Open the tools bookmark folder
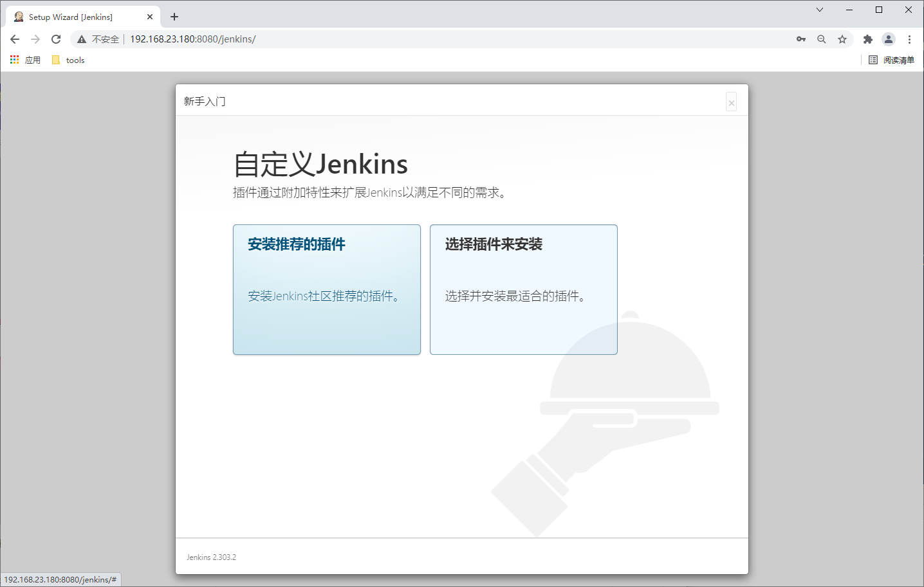 [x=68, y=60]
